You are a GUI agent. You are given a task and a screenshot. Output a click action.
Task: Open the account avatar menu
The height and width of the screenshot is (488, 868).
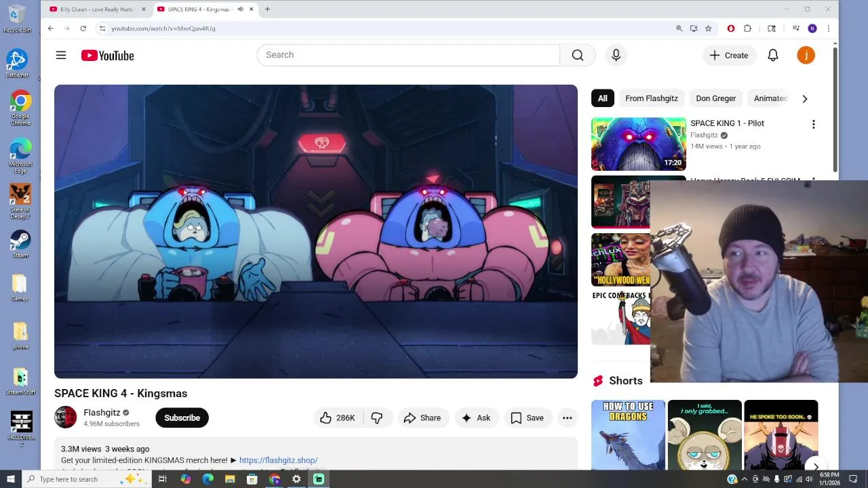coord(806,56)
